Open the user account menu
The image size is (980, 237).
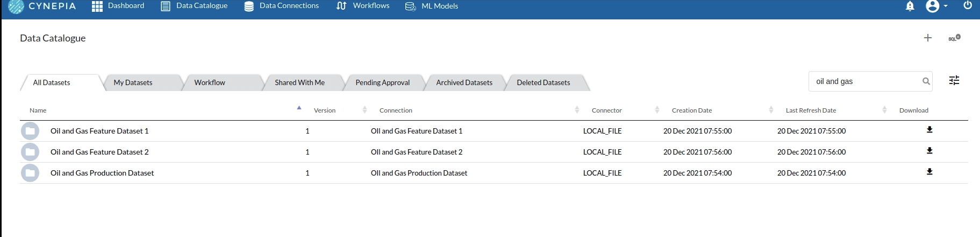936,6
